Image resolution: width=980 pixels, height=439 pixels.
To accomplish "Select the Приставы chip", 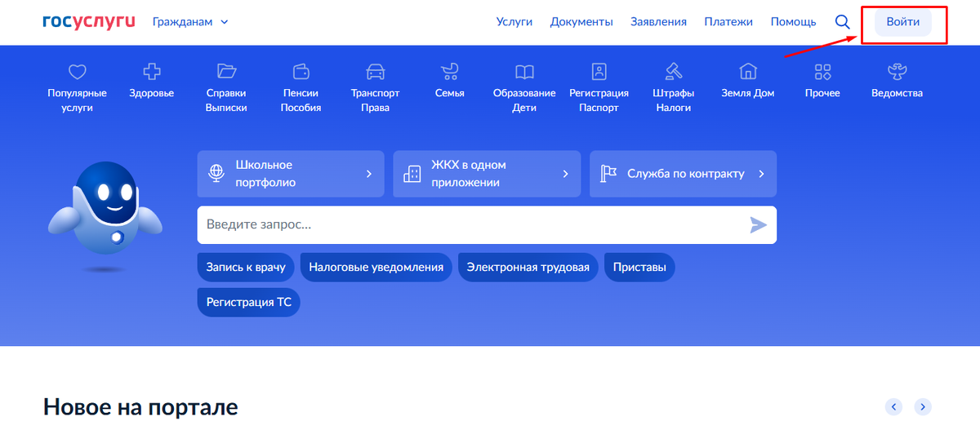I will [639, 267].
